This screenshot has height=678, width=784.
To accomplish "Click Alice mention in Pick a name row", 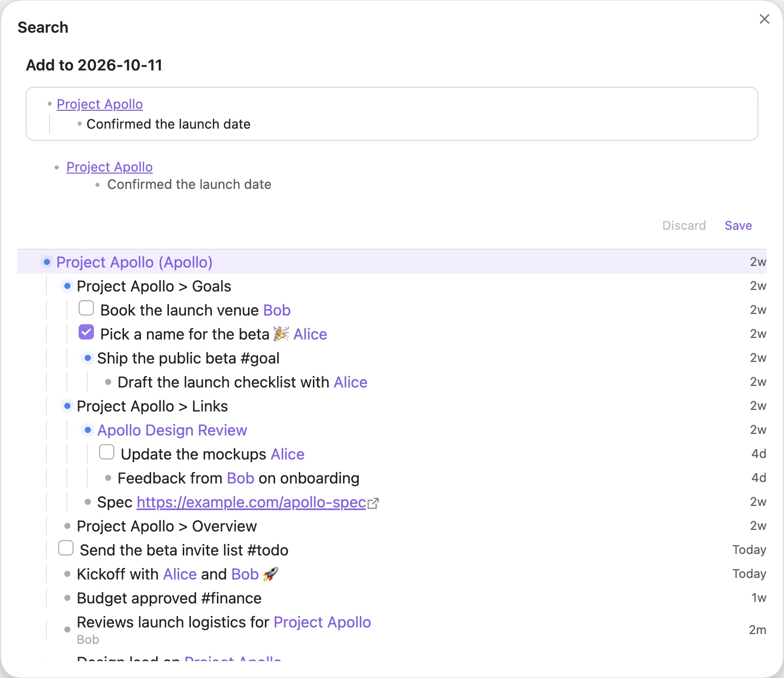I will coord(310,334).
